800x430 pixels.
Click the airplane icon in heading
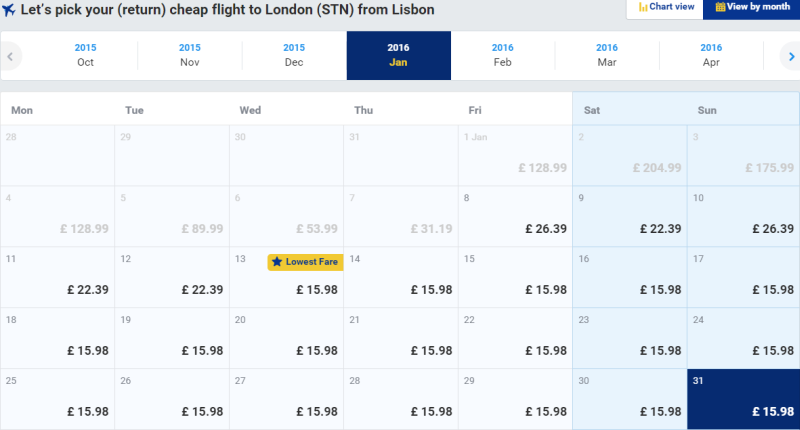click(9, 10)
